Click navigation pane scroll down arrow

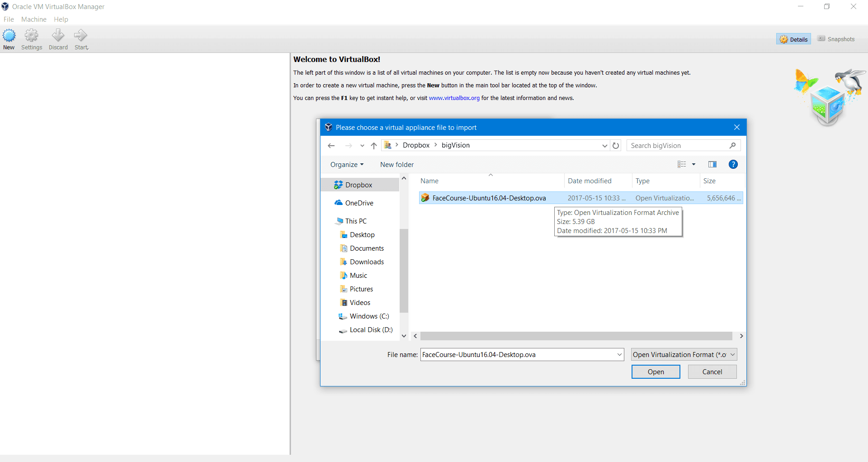click(x=404, y=336)
